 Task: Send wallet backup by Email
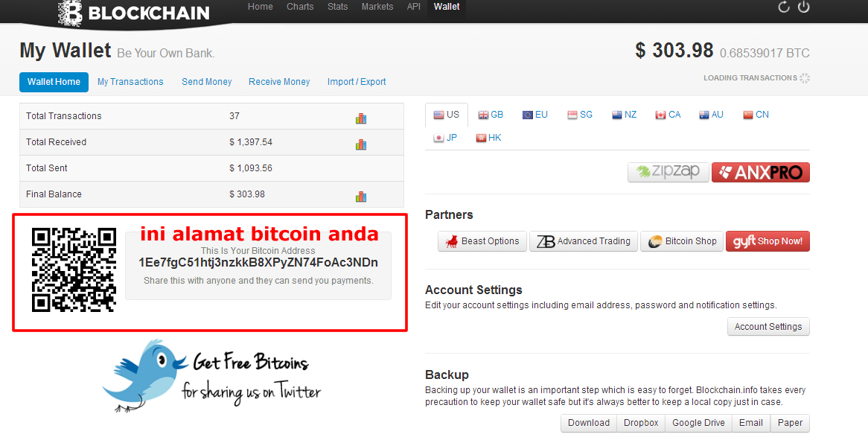[750, 423]
